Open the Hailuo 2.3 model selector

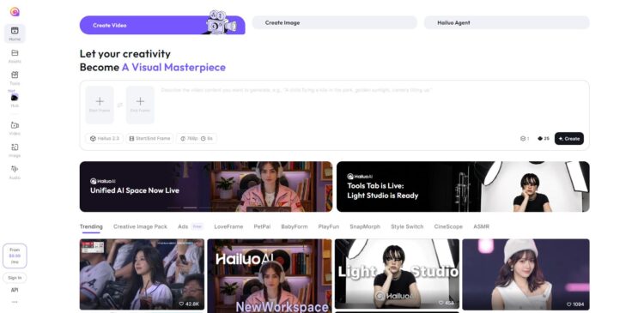click(104, 139)
